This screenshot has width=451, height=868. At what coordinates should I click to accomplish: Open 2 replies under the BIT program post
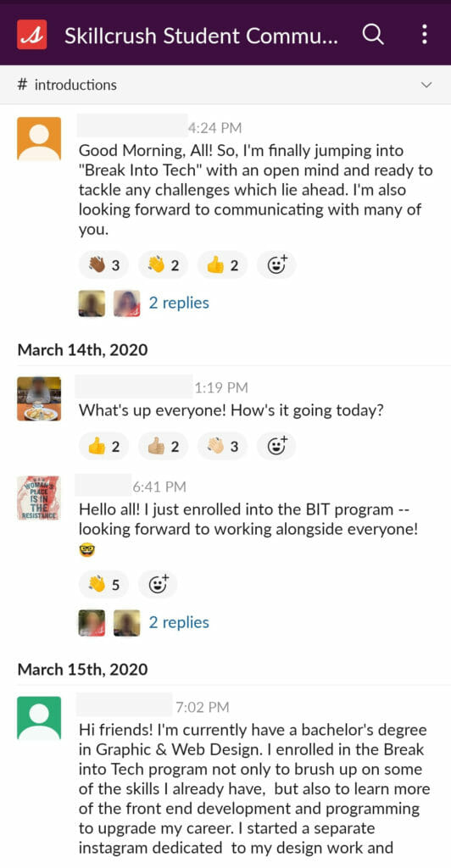pos(179,622)
